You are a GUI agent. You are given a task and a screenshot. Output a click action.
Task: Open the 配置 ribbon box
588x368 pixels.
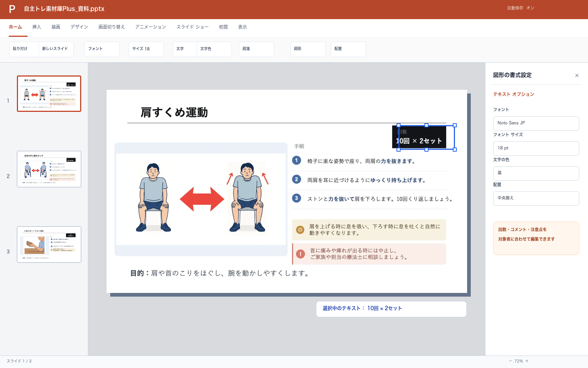pyautogui.click(x=348, y=49)
